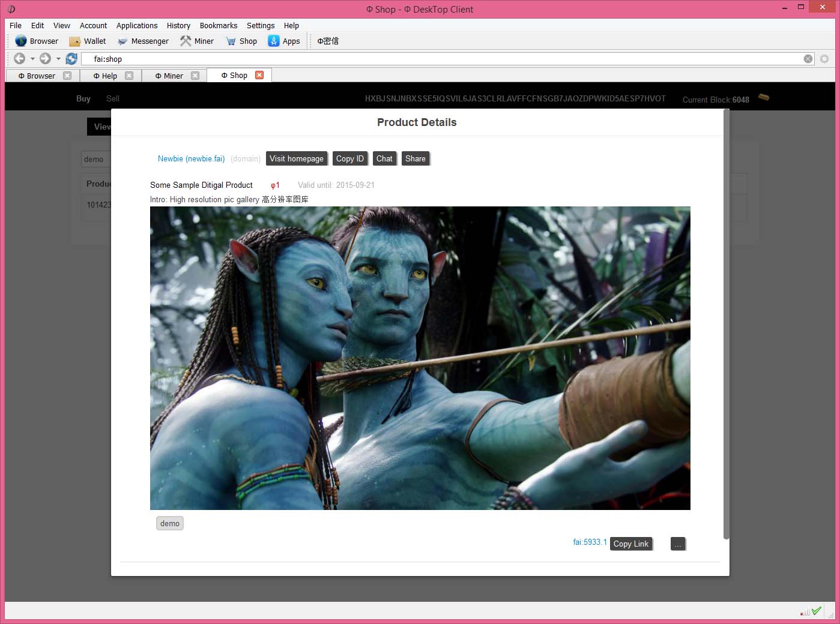Open the Miner tool with hammer icon
This screenshot has width=840, height=624.
[196, 41]
